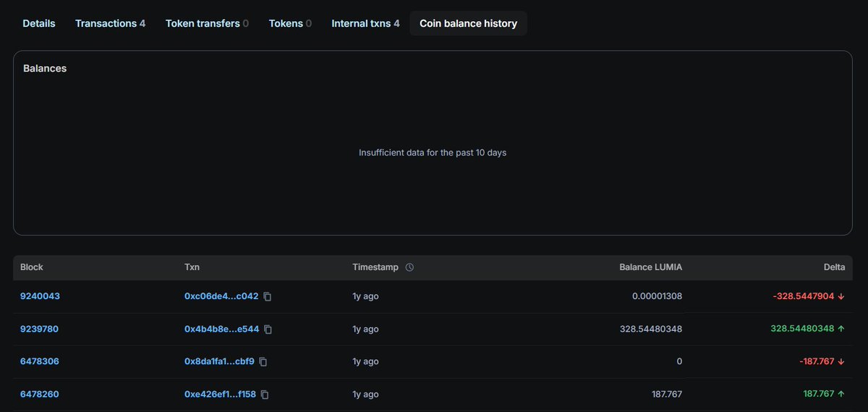Open the Transactions tab

(110, 23)
